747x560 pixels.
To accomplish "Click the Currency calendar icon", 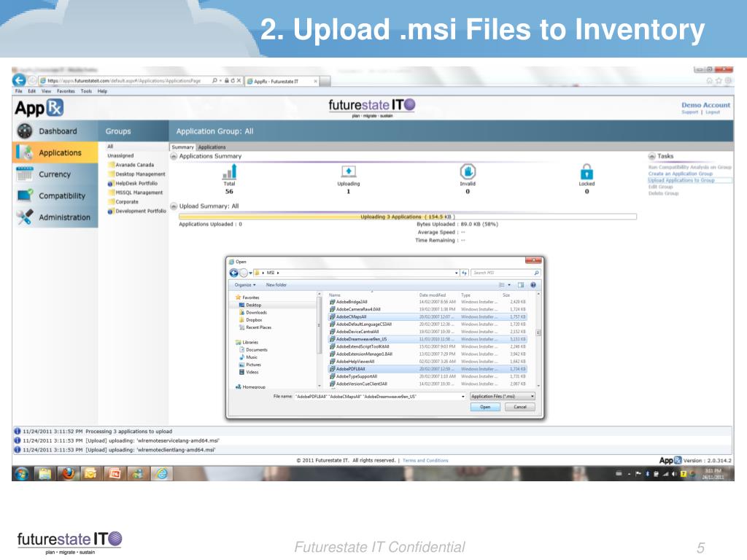I will [25, 174].
